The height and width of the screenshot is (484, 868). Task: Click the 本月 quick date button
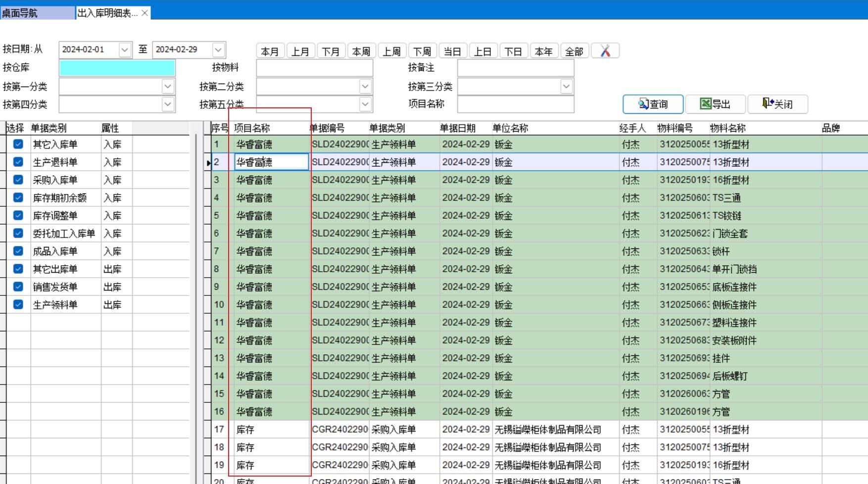pyautogui.click(x=270, y=51)
